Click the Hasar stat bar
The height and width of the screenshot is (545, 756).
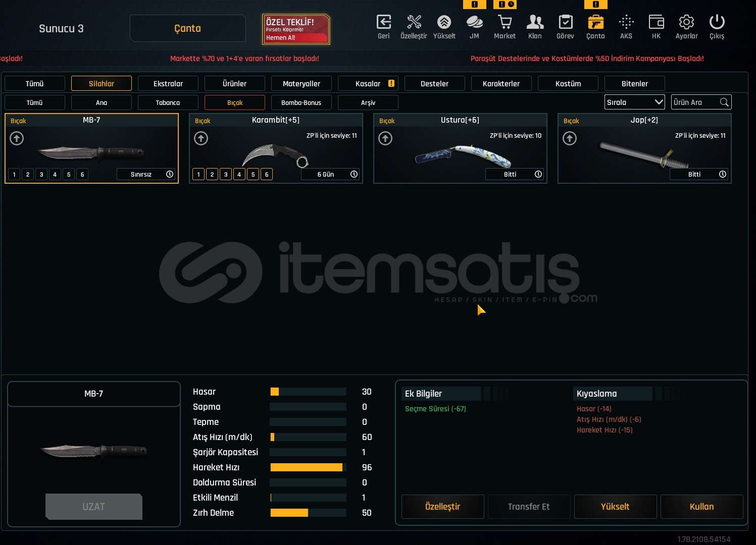(308, 392)
